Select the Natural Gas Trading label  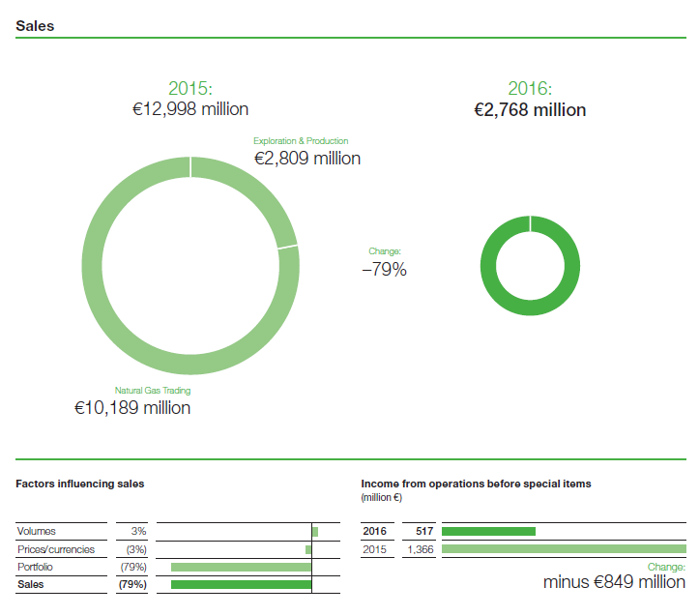153,391
